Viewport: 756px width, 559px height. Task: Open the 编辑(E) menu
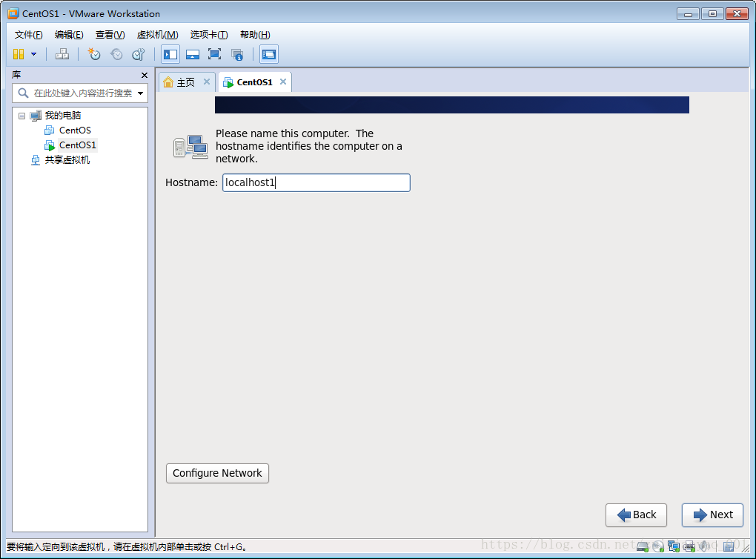pyautogui.click(x=69, y=35)
